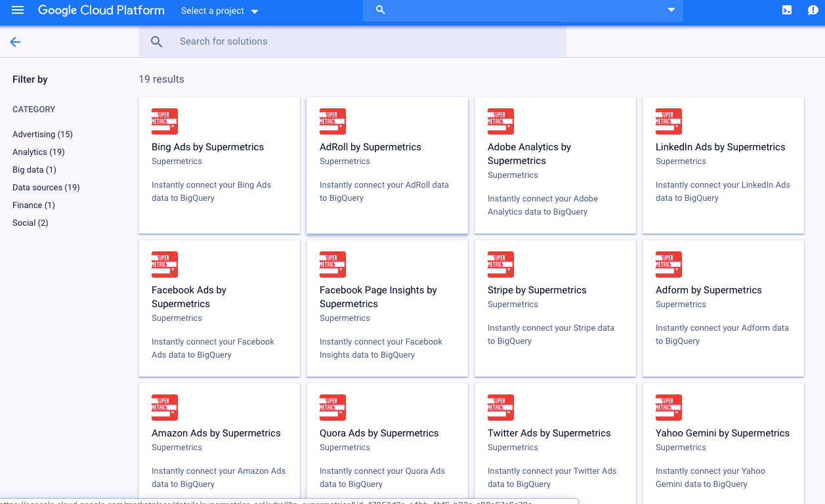Open Quora Ads by Supermetrics title
The image size is (825, 504).
(379, 433)
